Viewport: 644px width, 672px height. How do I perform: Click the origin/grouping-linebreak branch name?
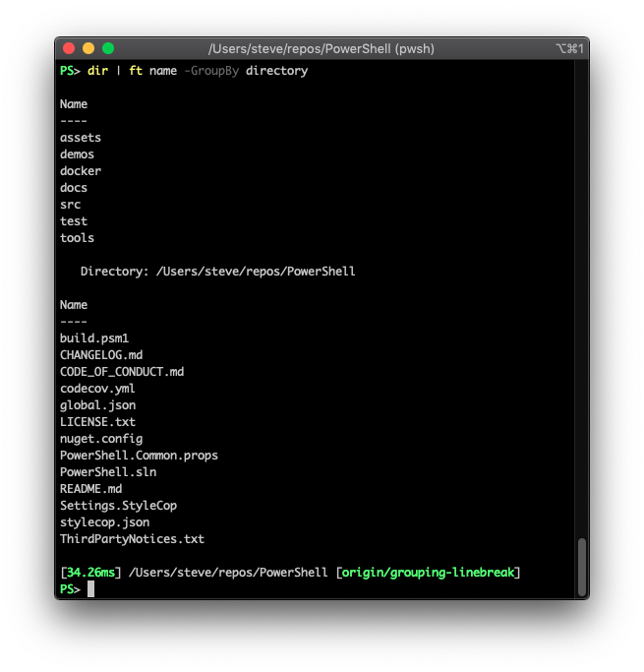click(x=428, y=573)
